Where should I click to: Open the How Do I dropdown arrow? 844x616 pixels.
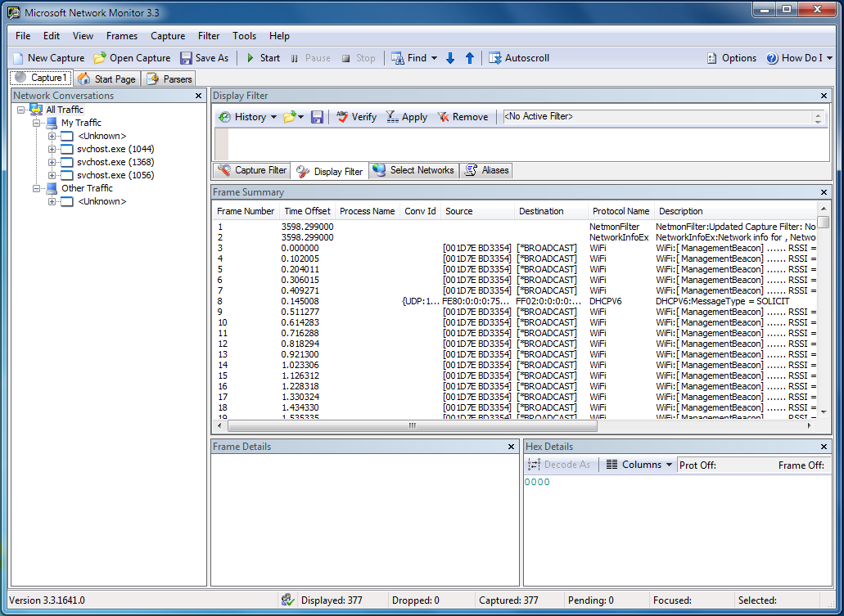(829, 58)
